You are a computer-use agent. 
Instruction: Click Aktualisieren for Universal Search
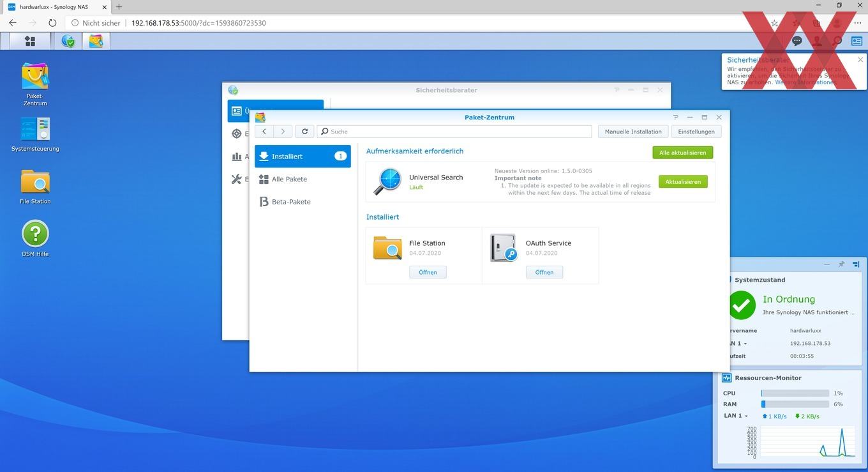pyautogui.click(x=683, y=182)
